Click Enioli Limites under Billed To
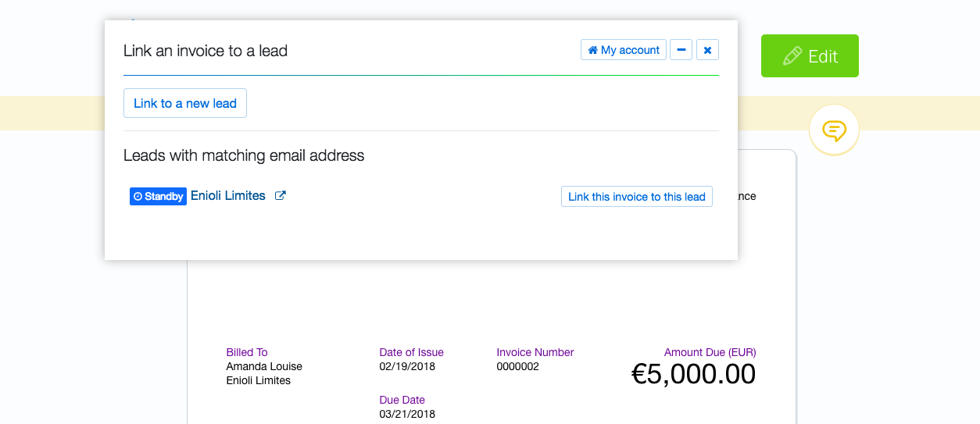The height and width of the screenshot is (424, 980). point(258,380)
